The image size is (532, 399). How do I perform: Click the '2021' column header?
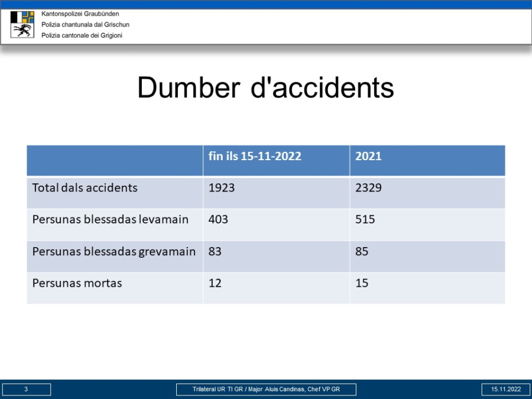pyautogui.click(x=368, y=156)
